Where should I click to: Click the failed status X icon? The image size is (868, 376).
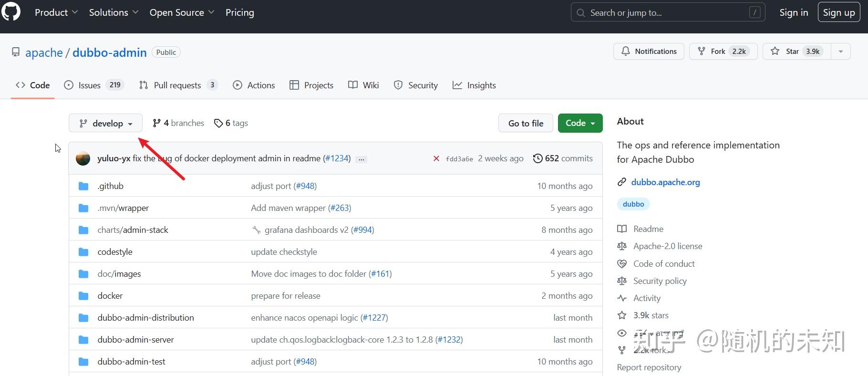tap(436, 158)
